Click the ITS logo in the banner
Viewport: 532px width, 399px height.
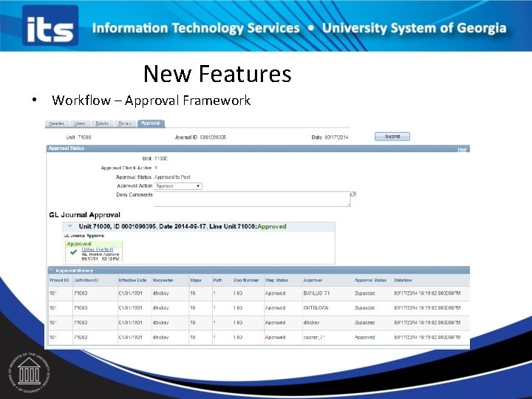click(x=50, y=25)
